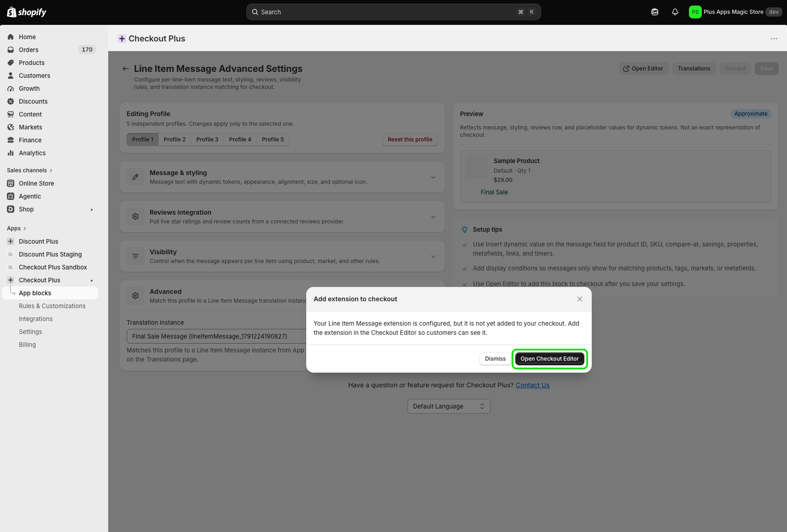Click the Sample Product thumbnail in preview
Screen dimensions: 787x532
pos(477,167)
